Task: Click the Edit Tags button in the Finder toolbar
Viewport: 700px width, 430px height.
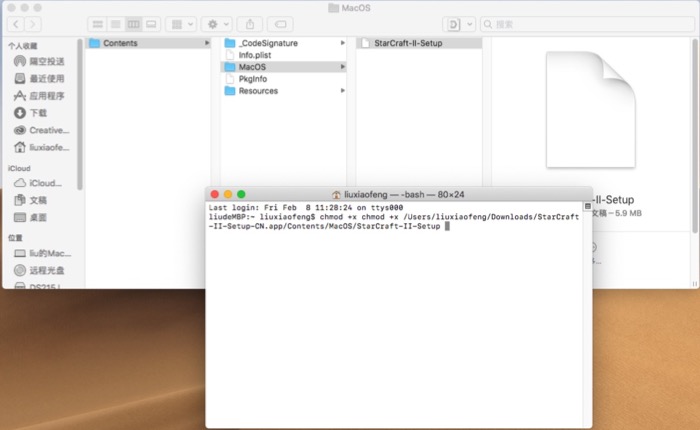Action: coord(280,24)
